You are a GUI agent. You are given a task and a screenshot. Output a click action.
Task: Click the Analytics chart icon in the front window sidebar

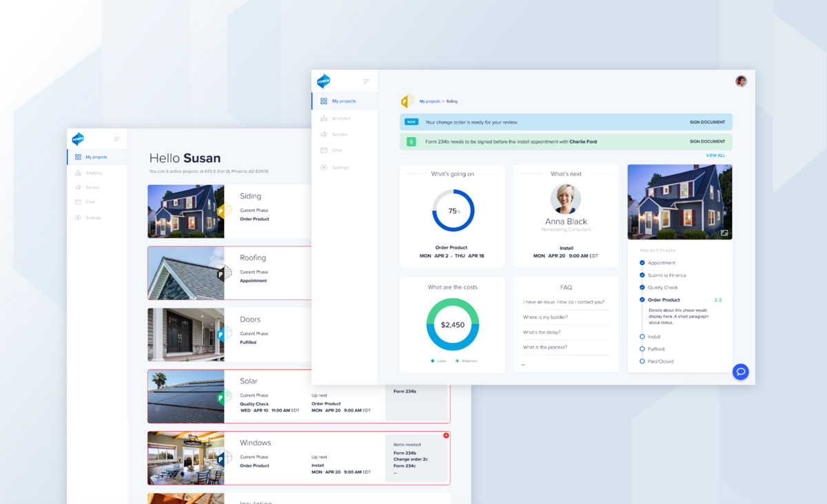[x=324, y=118]
